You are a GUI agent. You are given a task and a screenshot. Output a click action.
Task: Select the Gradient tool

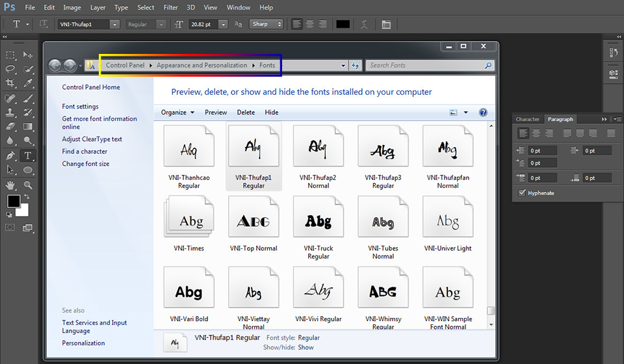(x=28, y=127)
